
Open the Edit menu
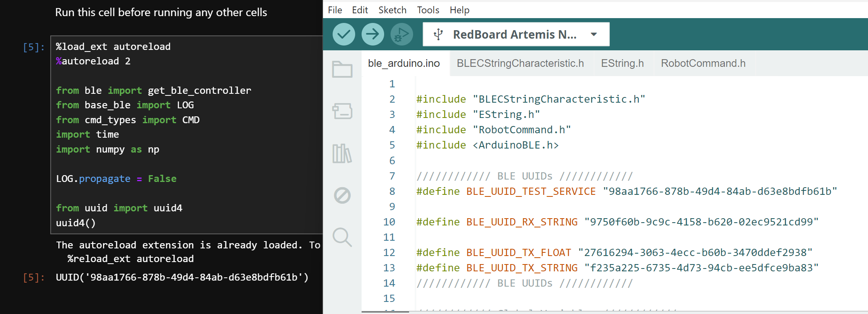[x=360, y=10]
